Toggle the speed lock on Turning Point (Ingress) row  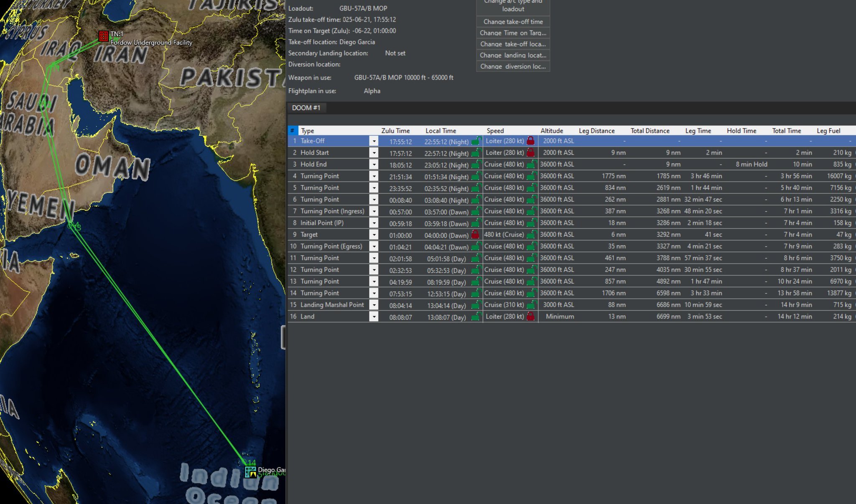coord(531,211)
